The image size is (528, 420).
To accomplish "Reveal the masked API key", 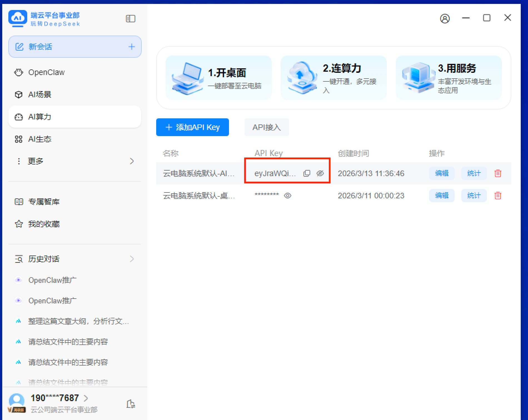I will 288,196.
